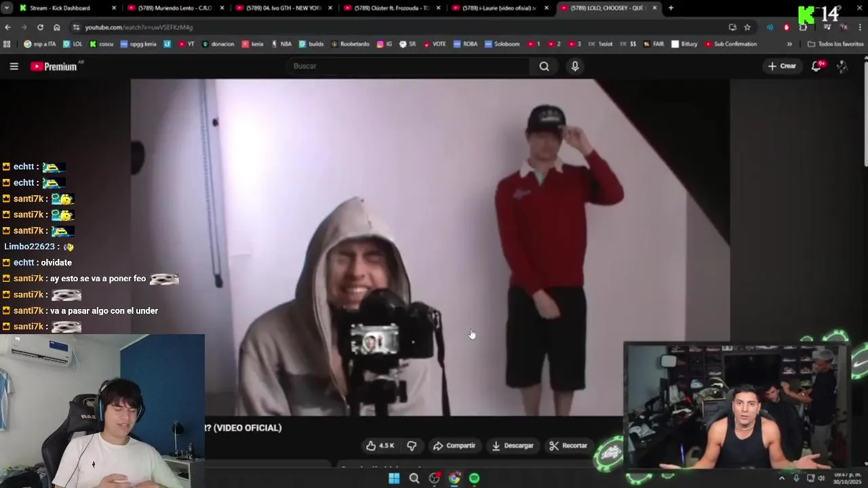Open the taskbar clock and date
Viewport: 868px width, 488px height.
click(847, 479)
